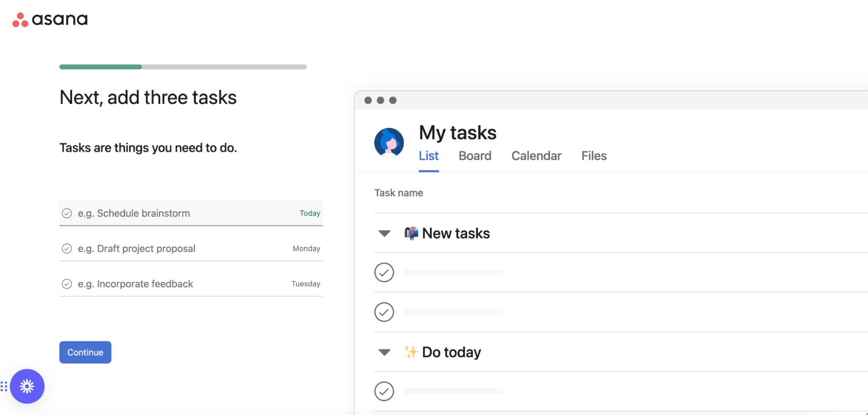Click the sparkles icon beside Do today
868x415 pixels.
coord(411,352)
